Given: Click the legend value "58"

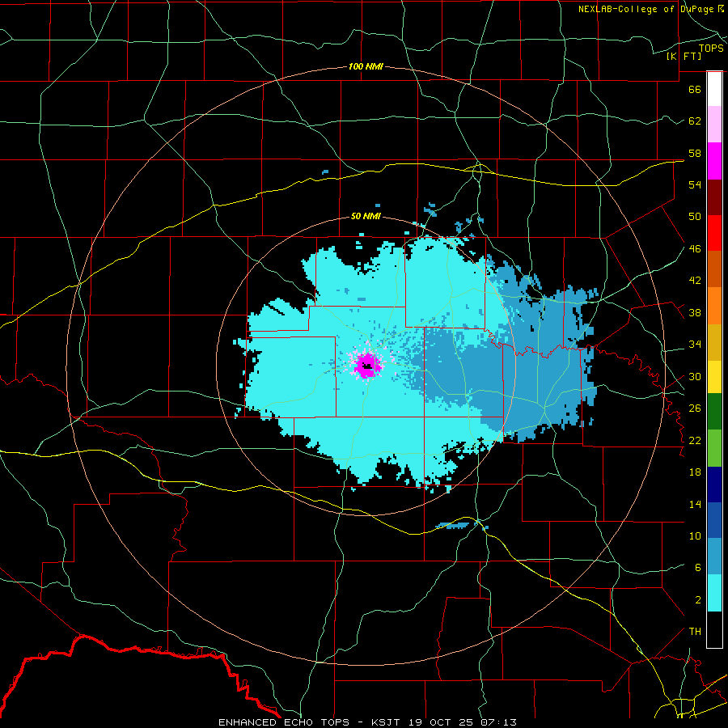Looking at the screenshot, I should pyautogui.click(x=695, y=153).
